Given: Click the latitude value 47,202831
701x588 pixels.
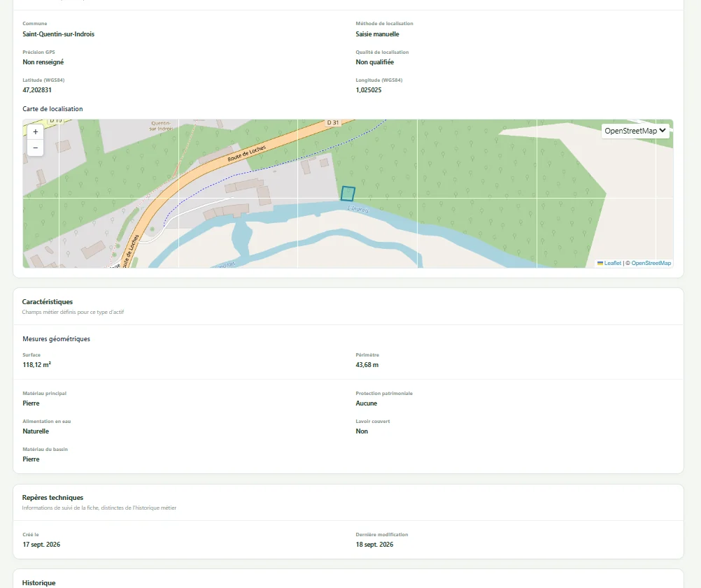Looking at the screenshot, I should tap(37, 89).
